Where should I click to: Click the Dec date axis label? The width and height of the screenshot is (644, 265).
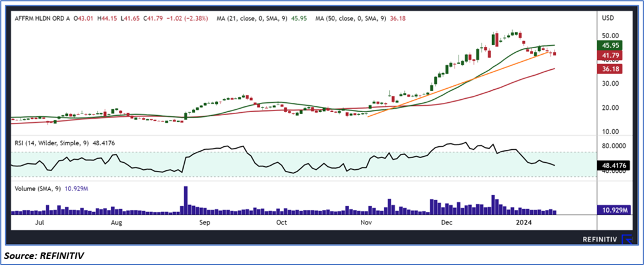pos(446,223)
